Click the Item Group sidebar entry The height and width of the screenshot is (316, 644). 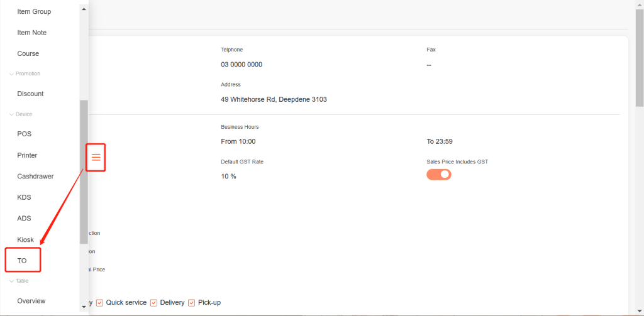[x=34, y=11]
